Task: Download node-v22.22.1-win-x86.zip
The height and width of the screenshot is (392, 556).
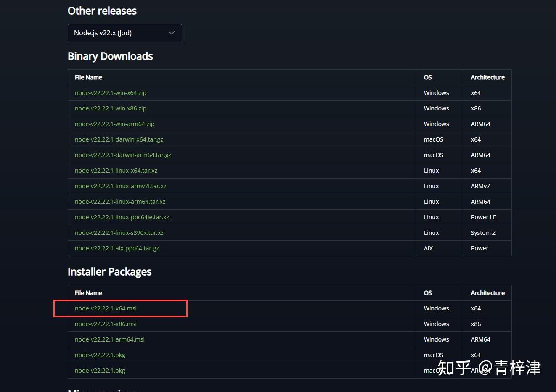Action: [x=111, y=108]
